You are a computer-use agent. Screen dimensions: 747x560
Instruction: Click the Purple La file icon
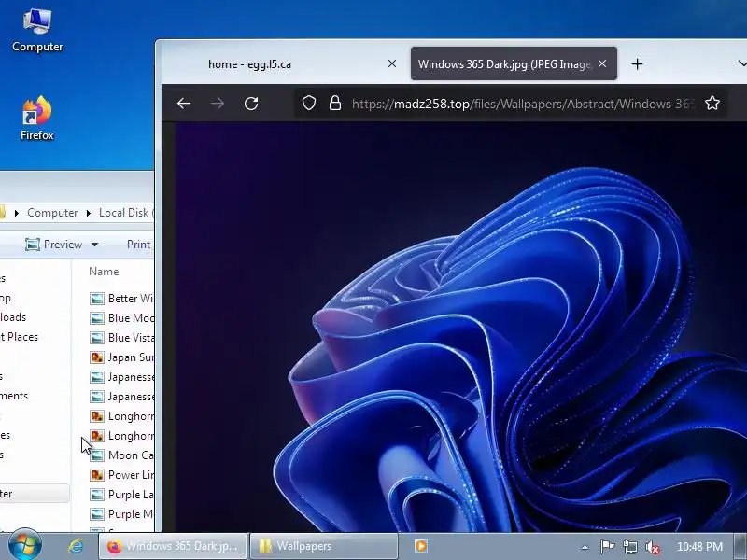97,495
